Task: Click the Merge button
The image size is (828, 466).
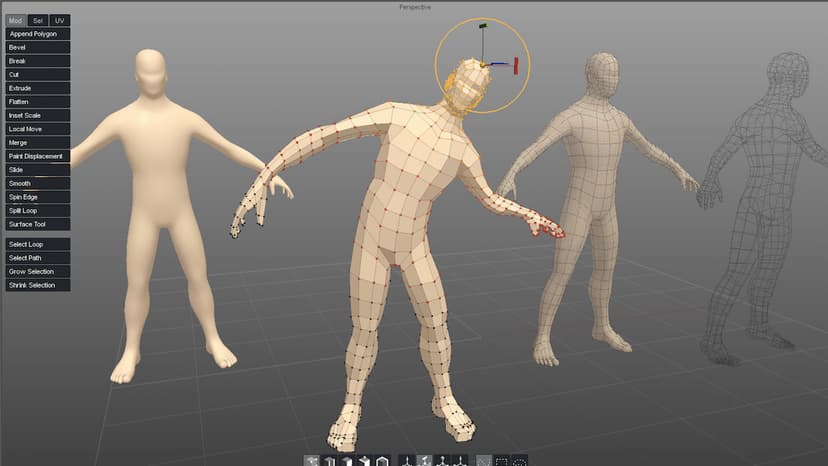Action: [37, 143]
